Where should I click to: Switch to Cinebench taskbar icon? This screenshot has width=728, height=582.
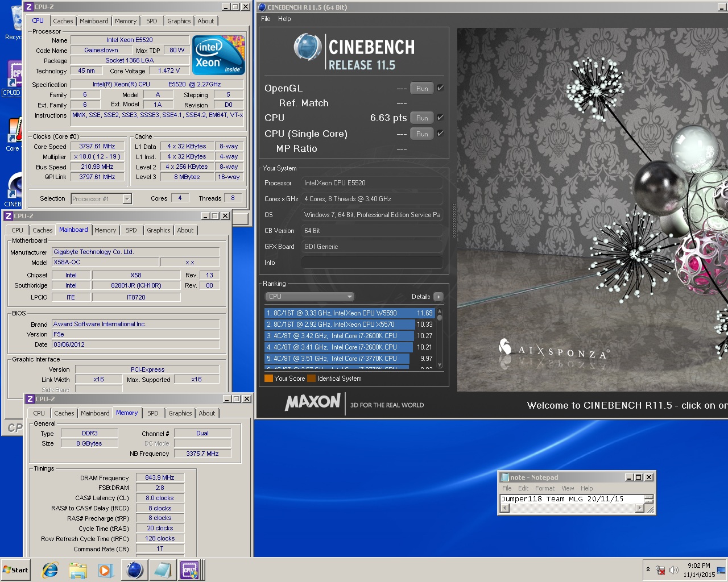tap(135, 570)
